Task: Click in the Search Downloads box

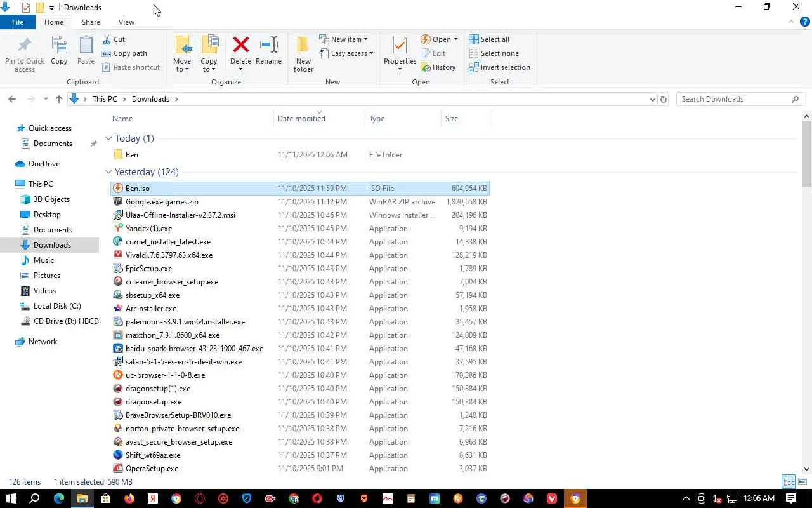Action: [x=740, y=99]
